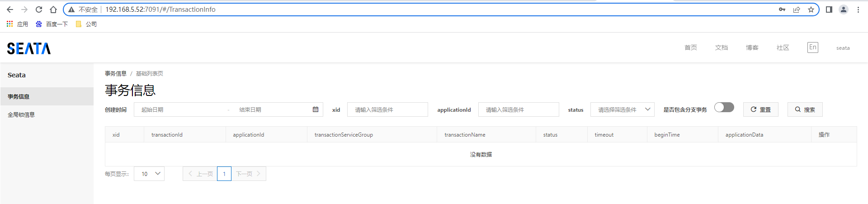Click the 上一页 previous page button

click(x=200, y=174)
